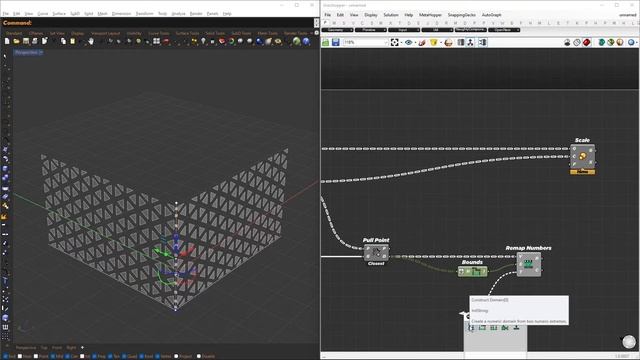Image resolution: width=640 pixels, height=360 pixels.
Task: Click the blue Save floppy icon in Grasshopper
Action: click(336, 42)
